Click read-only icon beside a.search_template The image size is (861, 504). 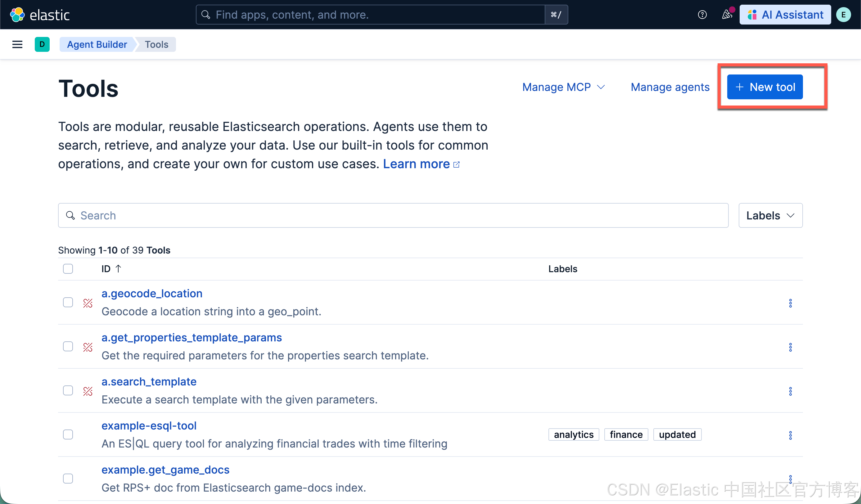(88, 391)
